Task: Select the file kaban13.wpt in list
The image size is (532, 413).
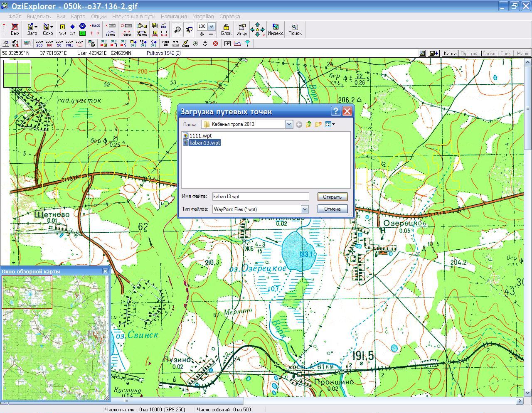Action: coord(202,143)
